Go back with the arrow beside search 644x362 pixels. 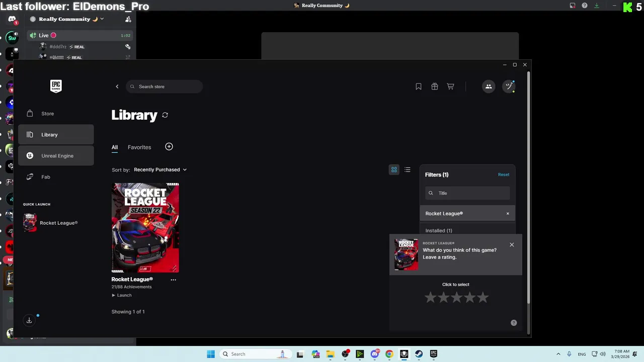117,86
